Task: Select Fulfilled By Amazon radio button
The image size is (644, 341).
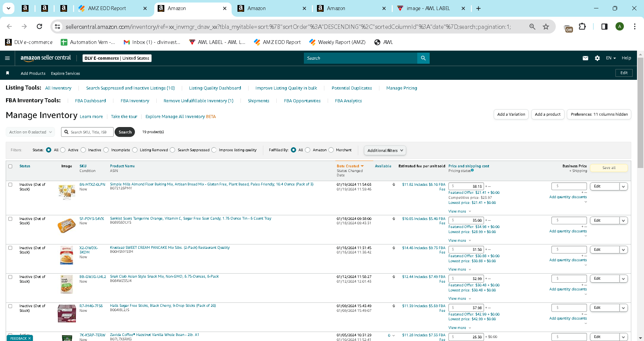Action: coord(308,150)
